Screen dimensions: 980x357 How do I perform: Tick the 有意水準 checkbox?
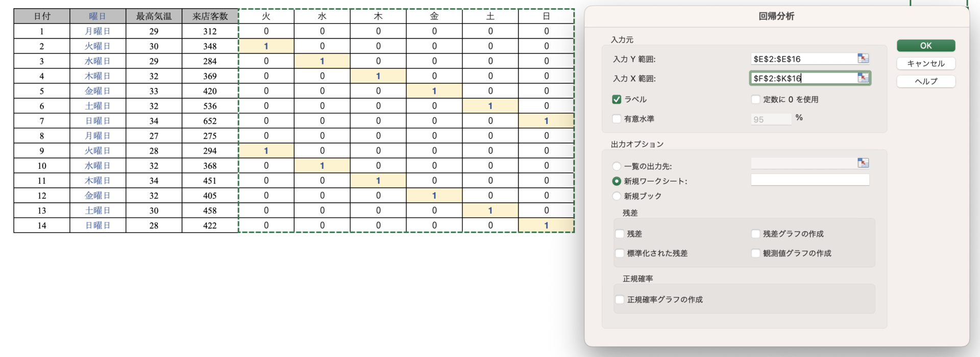pyautogui.click(x=617, y=119)
